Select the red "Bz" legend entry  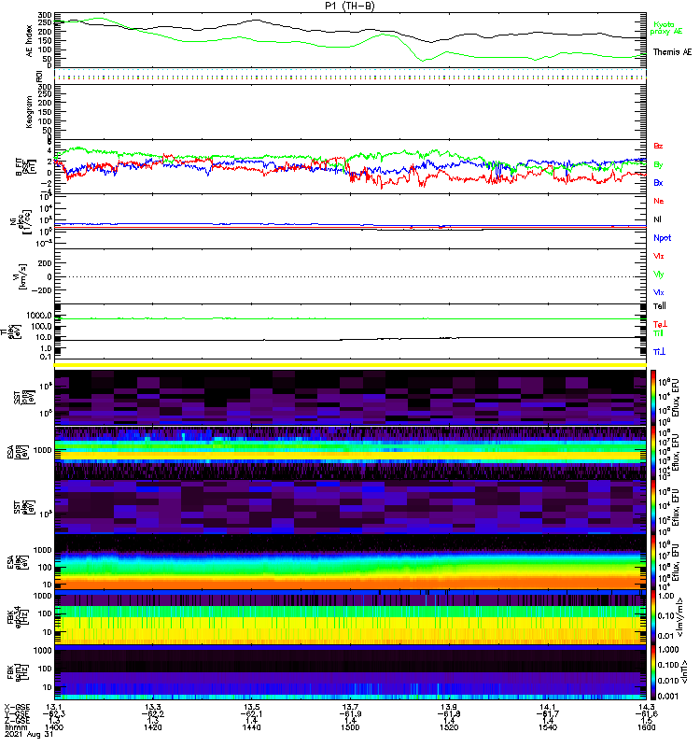658,146
